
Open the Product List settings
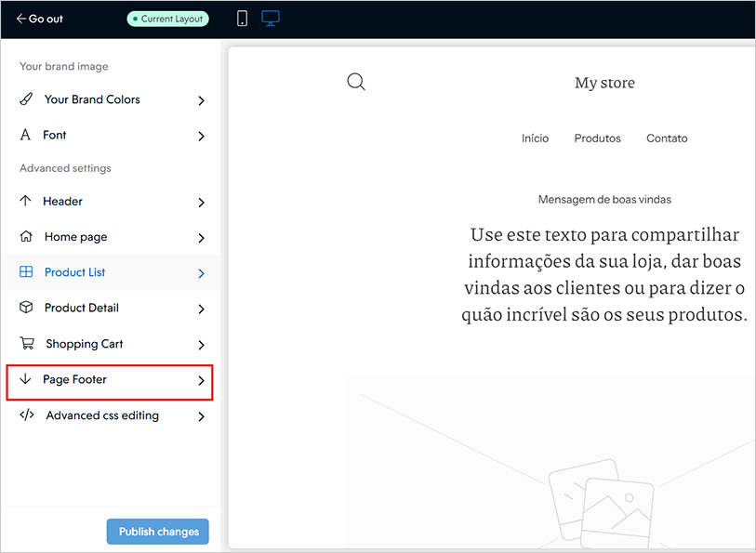pyautogui.click(x=74, y=272)
